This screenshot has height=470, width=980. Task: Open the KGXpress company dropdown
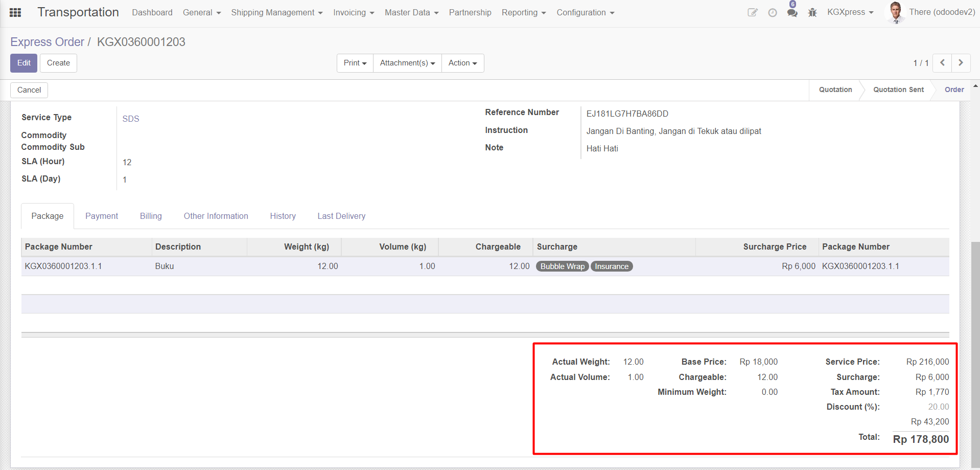(850, 12)
